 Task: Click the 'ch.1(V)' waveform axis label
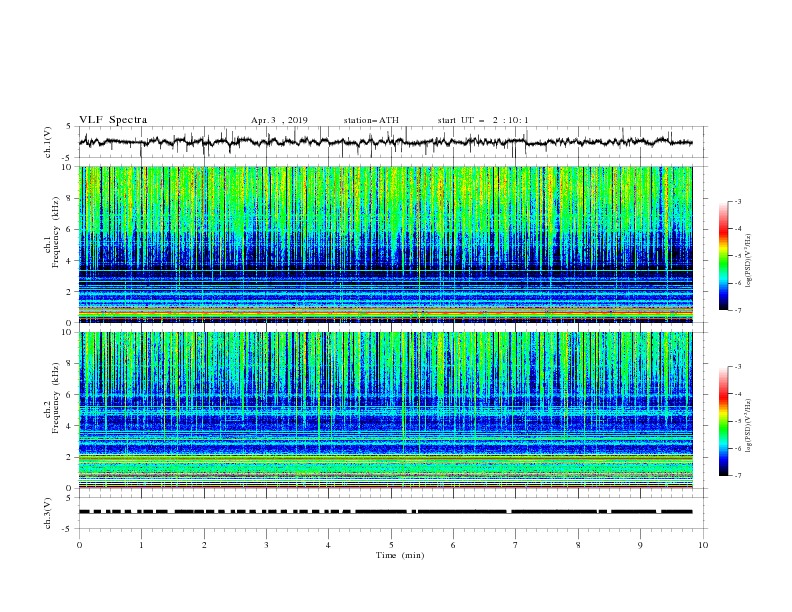(47, 142)
